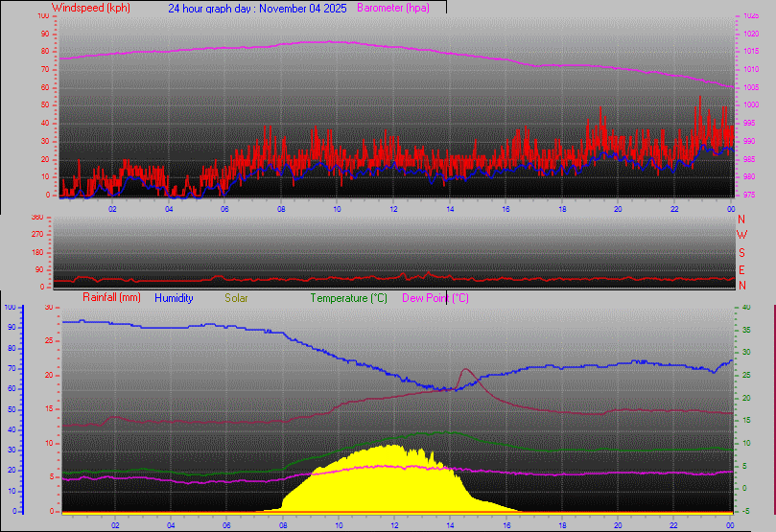
Task: Click the 270 wind direction axis value
Action: 37,234
